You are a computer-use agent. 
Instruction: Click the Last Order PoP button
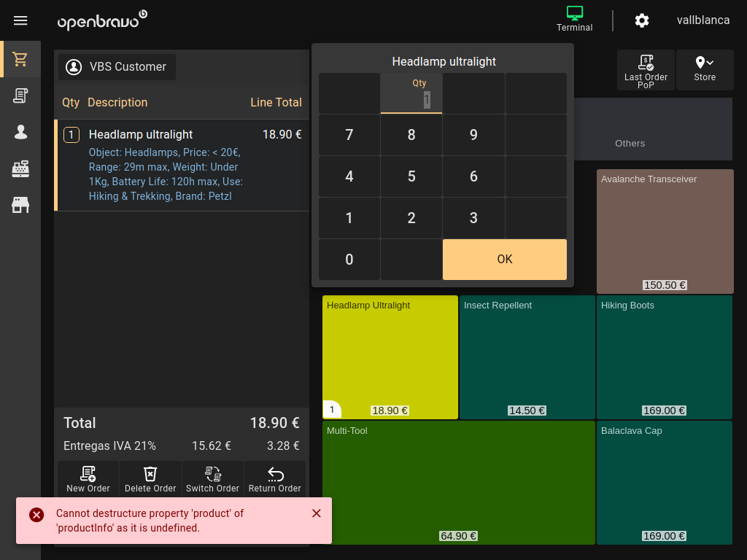click(x=646, y=70)
